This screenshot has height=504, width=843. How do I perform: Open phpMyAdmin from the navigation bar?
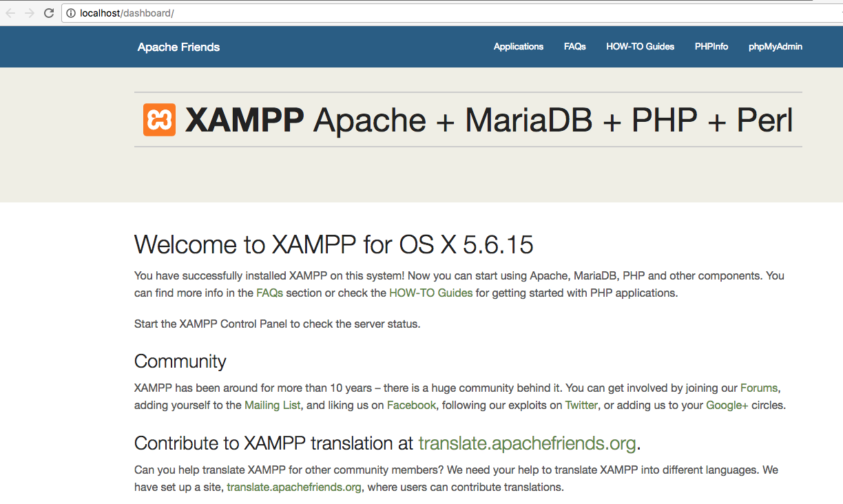click(776, 47)
